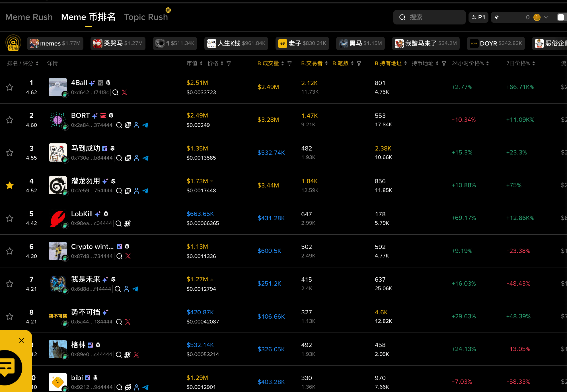Click filter funnel beside B.成交量 column
The height and width of the screenshot is (392, 567).
[289, 63]
